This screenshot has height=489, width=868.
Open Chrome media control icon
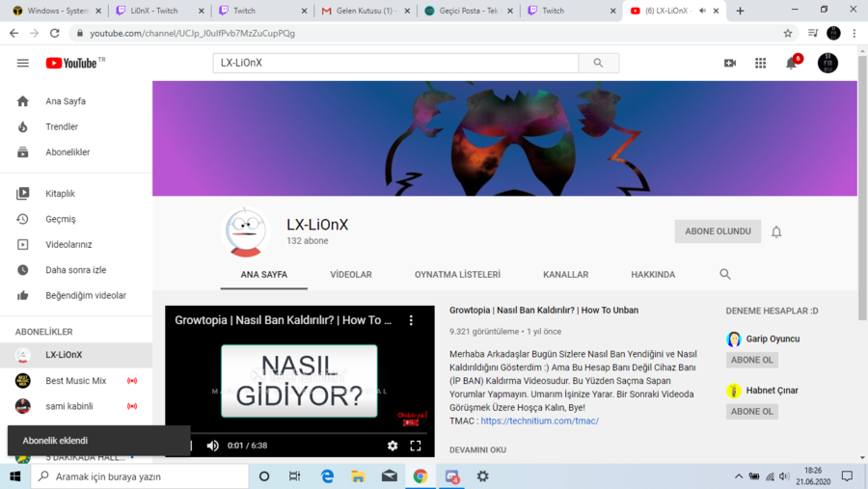pyautogui.click(x=813, y=33)
